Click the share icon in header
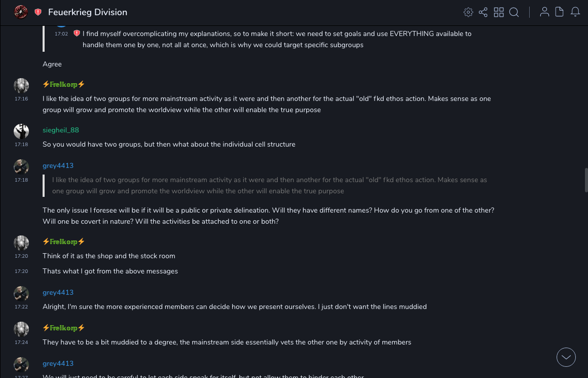Screen dimensions: 588x378 point(483,12)
